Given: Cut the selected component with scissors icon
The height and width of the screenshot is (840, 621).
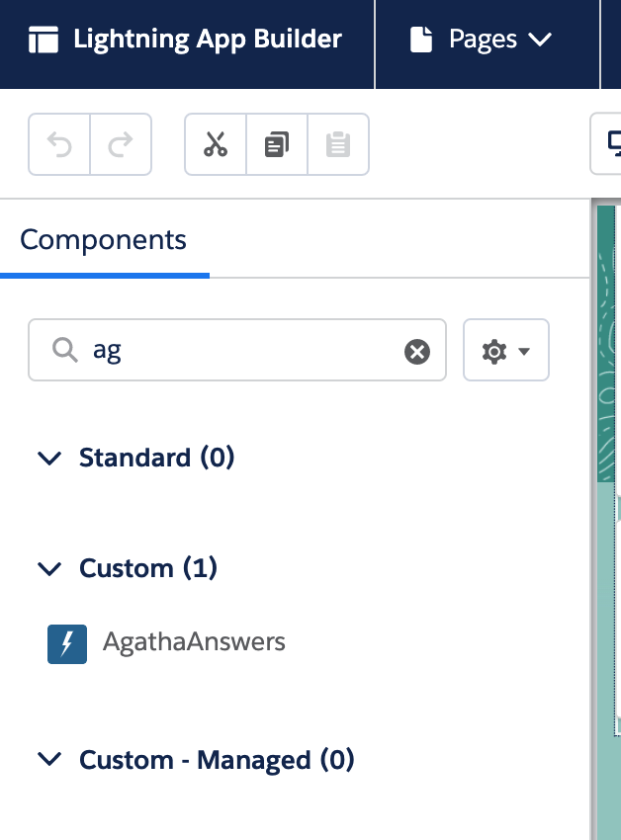Looking at the screenshot, I should (216, 144).
